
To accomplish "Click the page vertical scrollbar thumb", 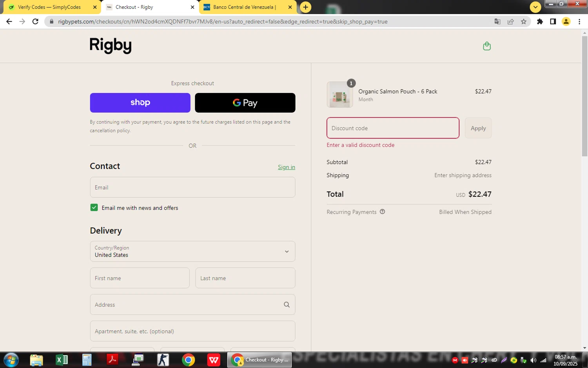I will tap(584, 96).
